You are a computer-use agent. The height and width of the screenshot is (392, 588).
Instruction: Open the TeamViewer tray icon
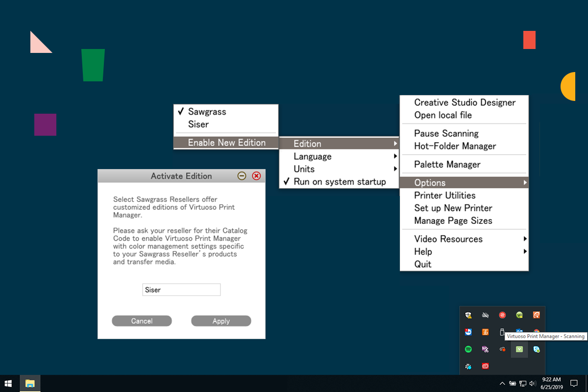pyautogui.click(x=468, y=332)
